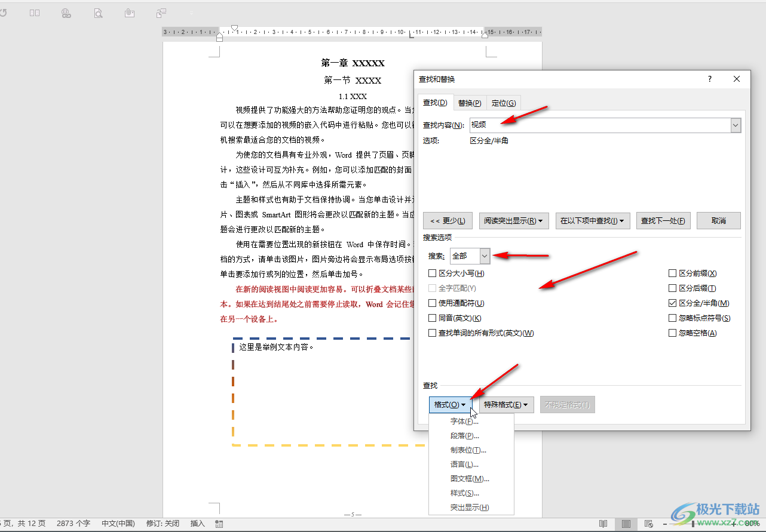Click the macro recording status bar icon
Screen dimensions: 766x532
pyautogui.click(x=219, y=524)
